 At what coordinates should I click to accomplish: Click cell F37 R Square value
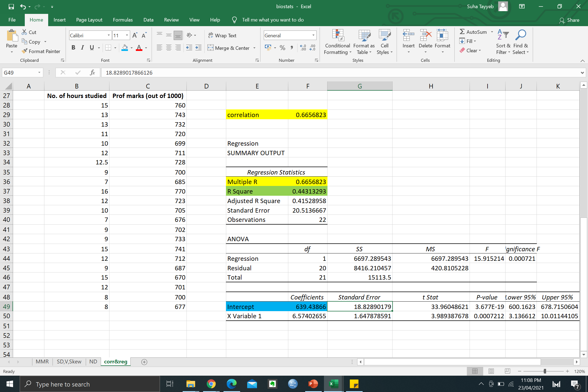(x=308, y=191)
